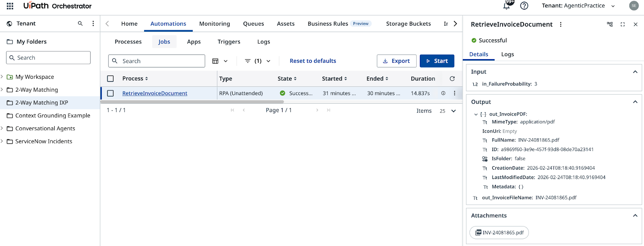Viewport: 644px width, 246px height.
Task: Collapse the Output section
Action: pos(635,102)
